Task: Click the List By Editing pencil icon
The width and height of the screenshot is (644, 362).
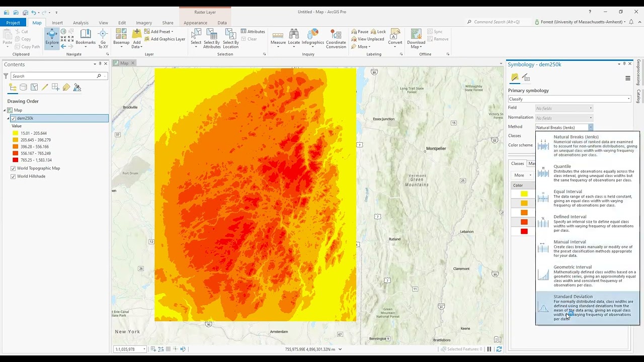Action: coord(45,87)
